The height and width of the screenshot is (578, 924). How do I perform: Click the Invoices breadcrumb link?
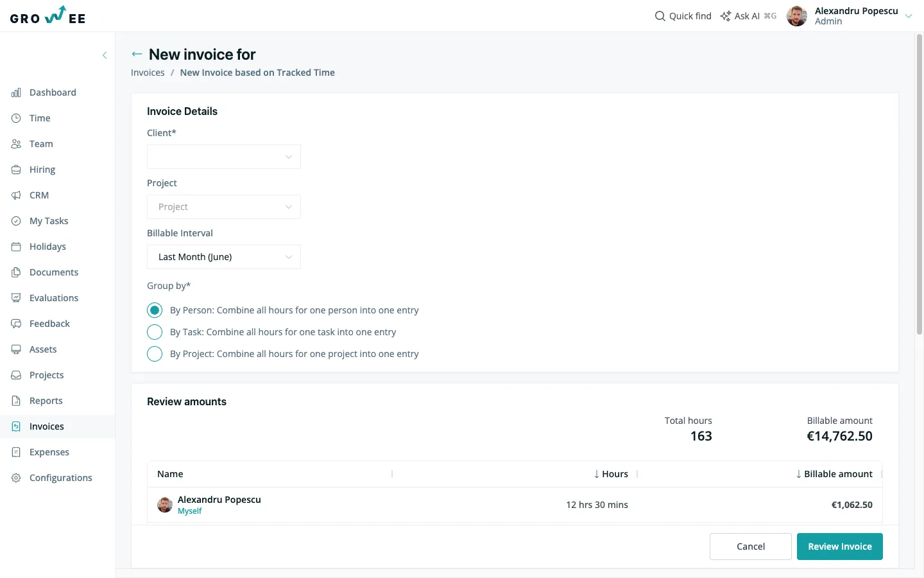(148, 73)
